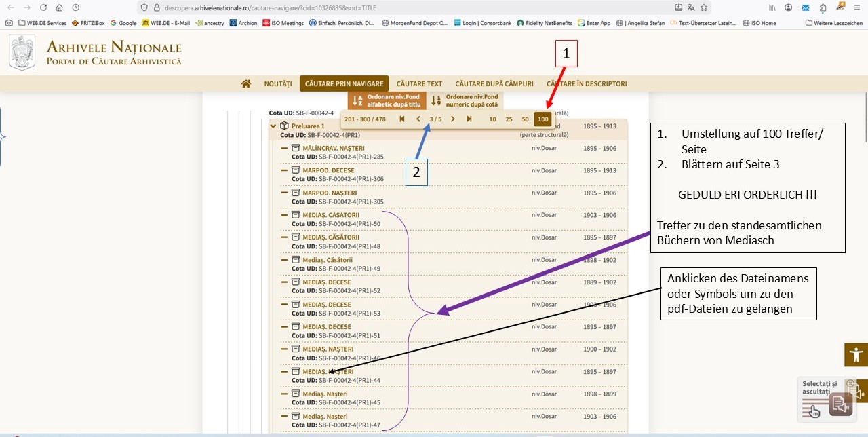Open the Firefox hamburger menu
Viewport: 868px width, 437px height.
pyautogui.click(x=856, y=7)
